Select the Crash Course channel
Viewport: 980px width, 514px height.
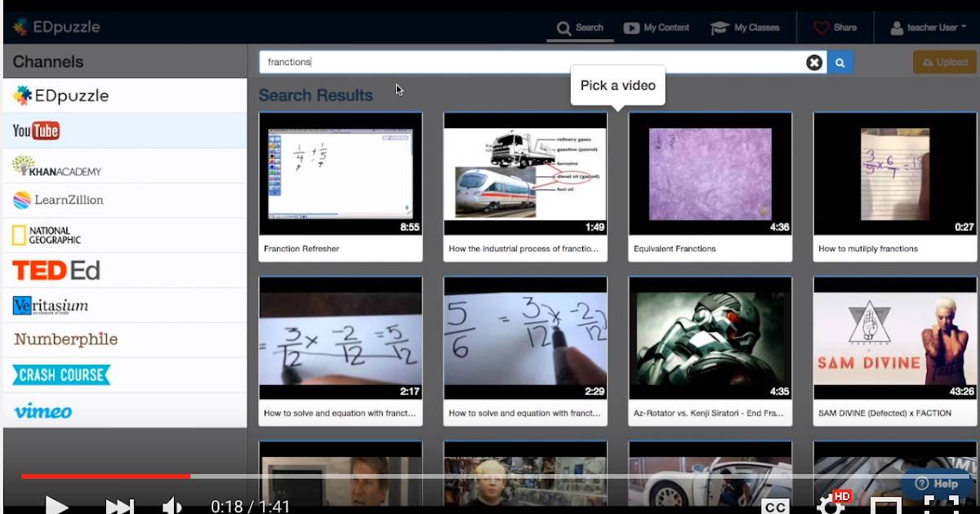125,374
